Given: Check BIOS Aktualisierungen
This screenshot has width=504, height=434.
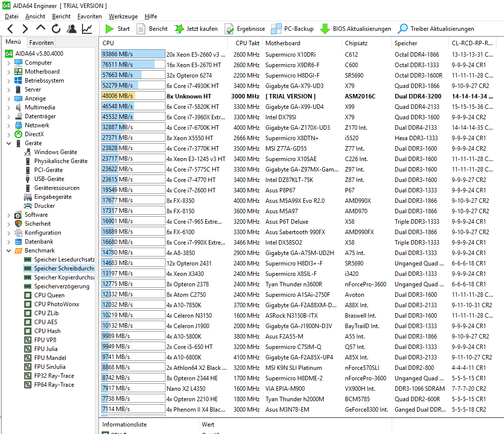Looking at the screenshot, I should 355,29.
